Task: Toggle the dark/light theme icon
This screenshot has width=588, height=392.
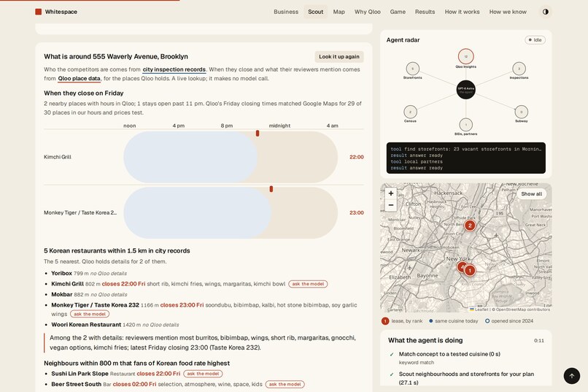Action: pos(545,12)
